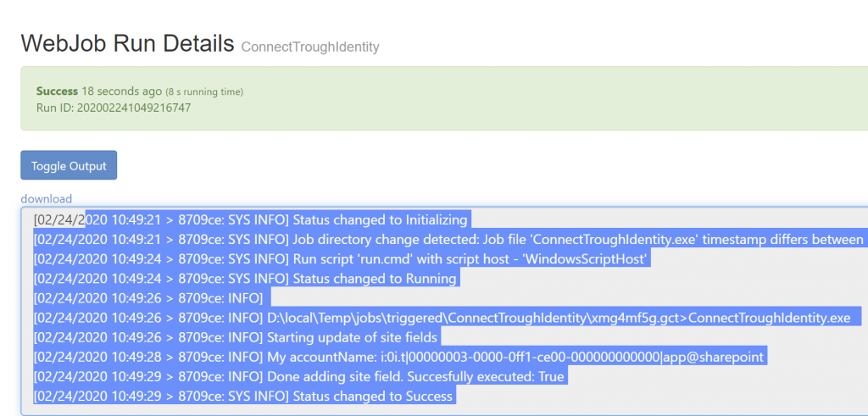Click log line Status changed to Initializing

pos(251,220)
